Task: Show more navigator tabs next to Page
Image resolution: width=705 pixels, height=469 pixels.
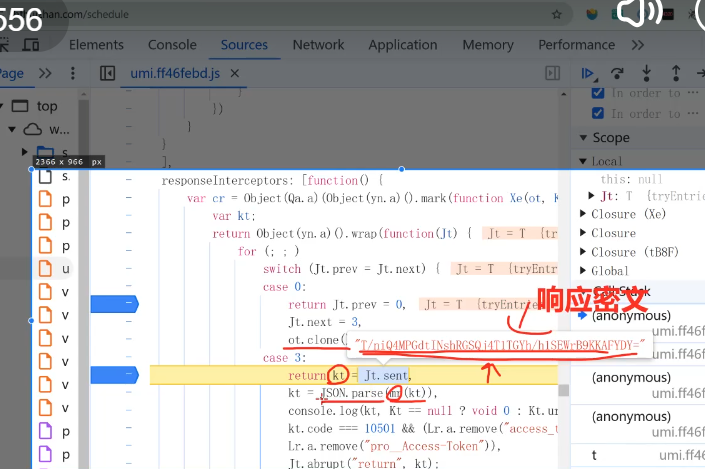Action: point(45,73)
